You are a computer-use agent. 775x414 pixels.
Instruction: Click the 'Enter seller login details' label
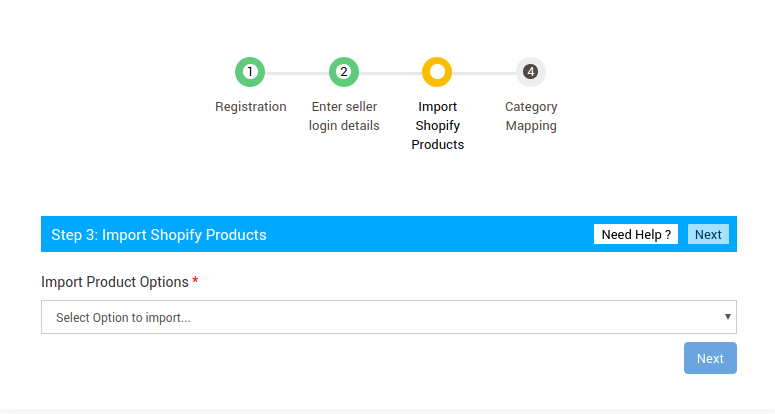coord(344,116)
